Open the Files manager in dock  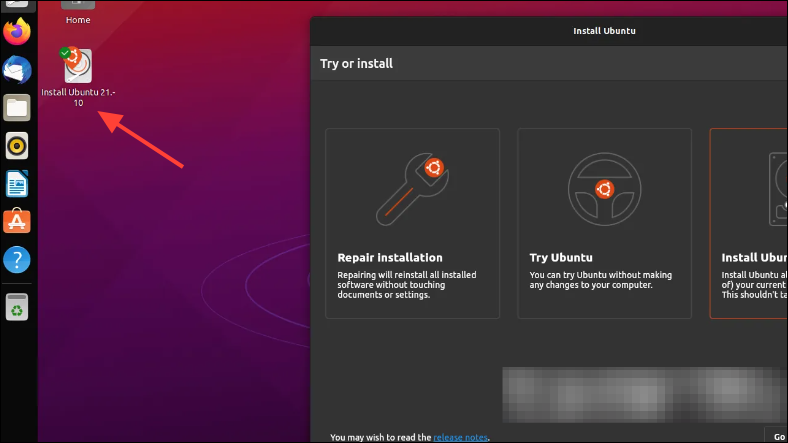tap(17, 107)
